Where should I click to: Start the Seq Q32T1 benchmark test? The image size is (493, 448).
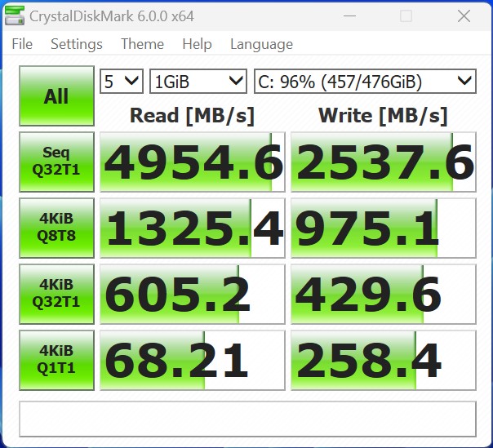click(x=56, y=162)
